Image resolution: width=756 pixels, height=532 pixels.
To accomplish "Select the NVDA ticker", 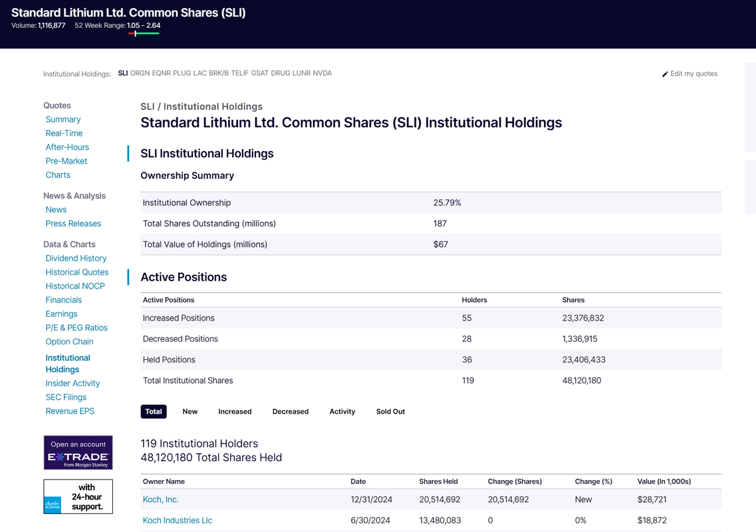I will (322, 73).
